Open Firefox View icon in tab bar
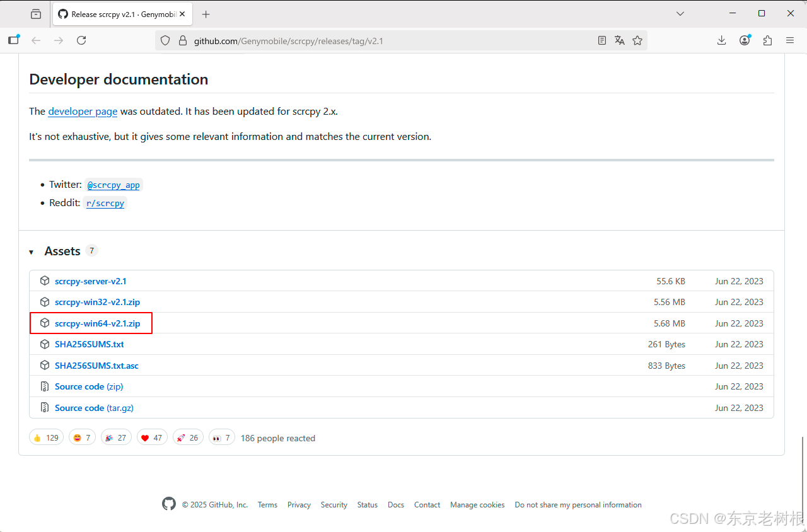The height and width of the screenshot is (532, 807). [36, 14]
